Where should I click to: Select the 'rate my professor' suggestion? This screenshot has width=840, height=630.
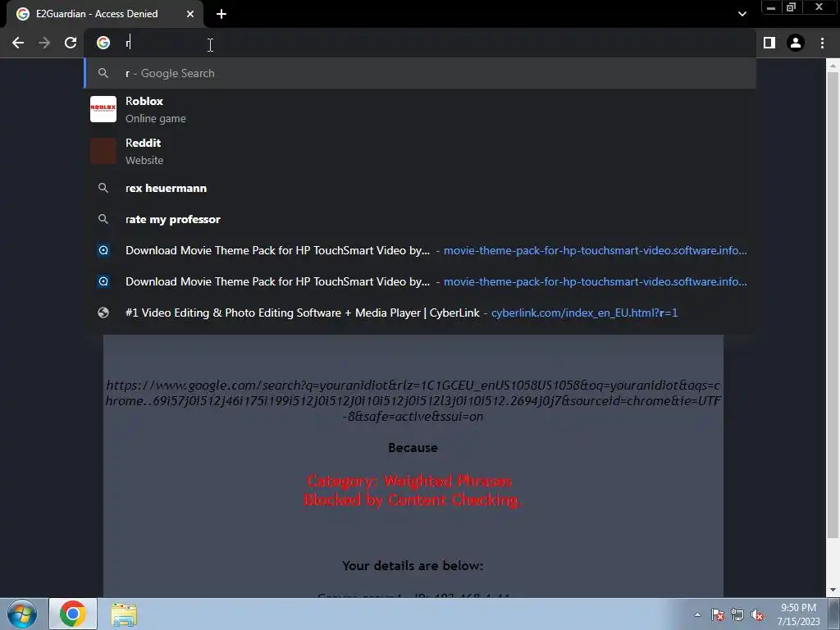(421, 219)
